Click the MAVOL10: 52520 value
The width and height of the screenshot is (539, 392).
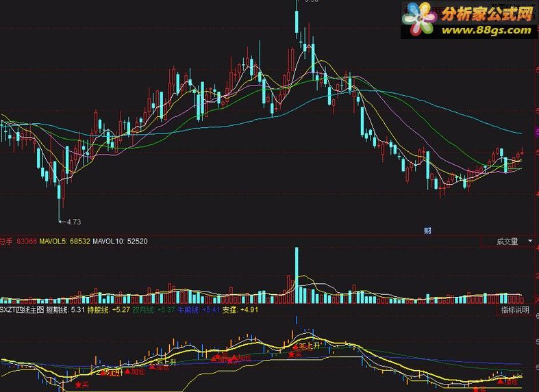(x=120, y=241)
